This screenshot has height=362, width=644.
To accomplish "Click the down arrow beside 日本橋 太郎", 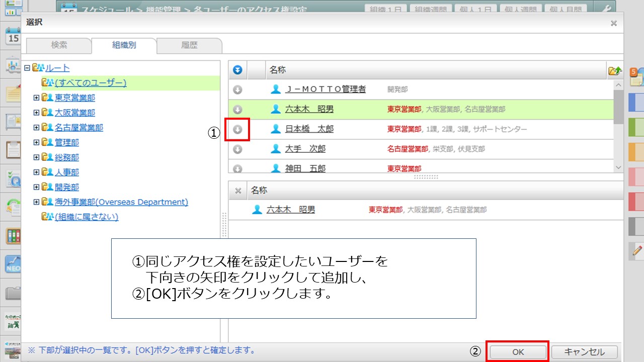I will (x=238, y=130).
